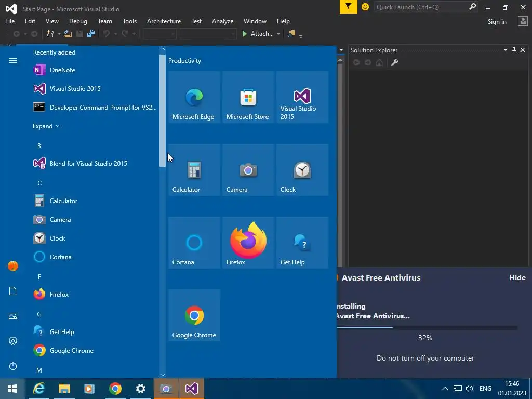This screenshot has width=532, height=399.
Task: Click green Attach play button
Action: 244,34
